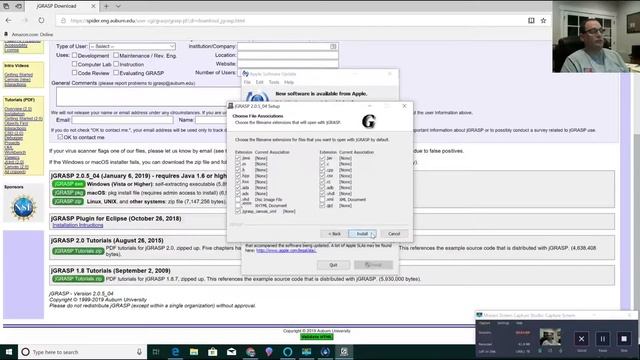Open Google Chrome from the taskbar
This screenshot has width=640, height=360.
[x=250, y=352]
